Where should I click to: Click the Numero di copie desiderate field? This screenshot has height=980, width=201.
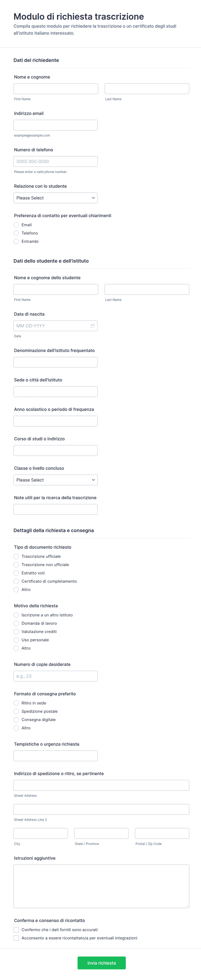[x=56, y=676]
